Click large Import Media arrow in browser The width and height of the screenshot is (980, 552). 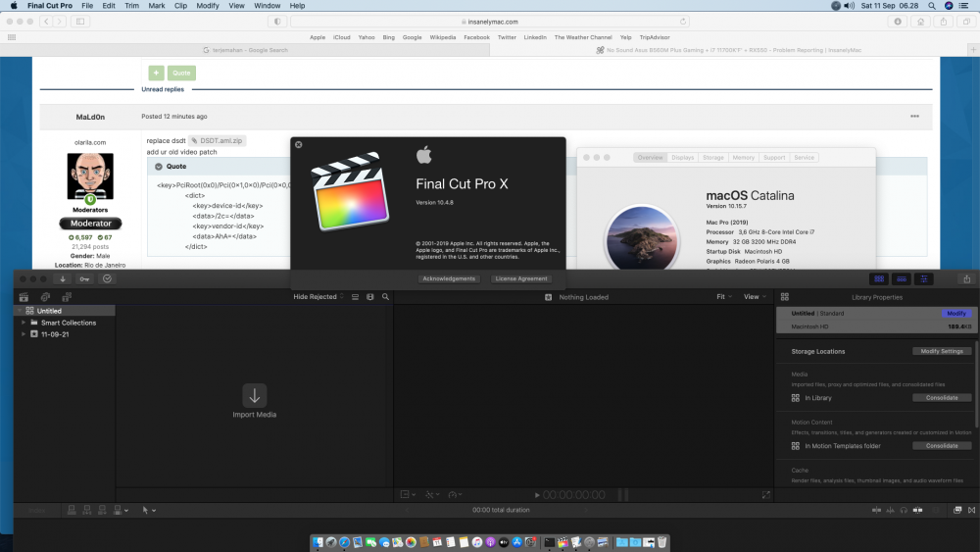point(255,396)
